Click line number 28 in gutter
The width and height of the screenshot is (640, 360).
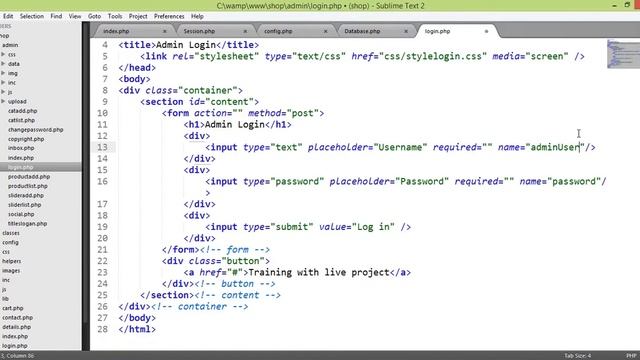coord(102,329)
